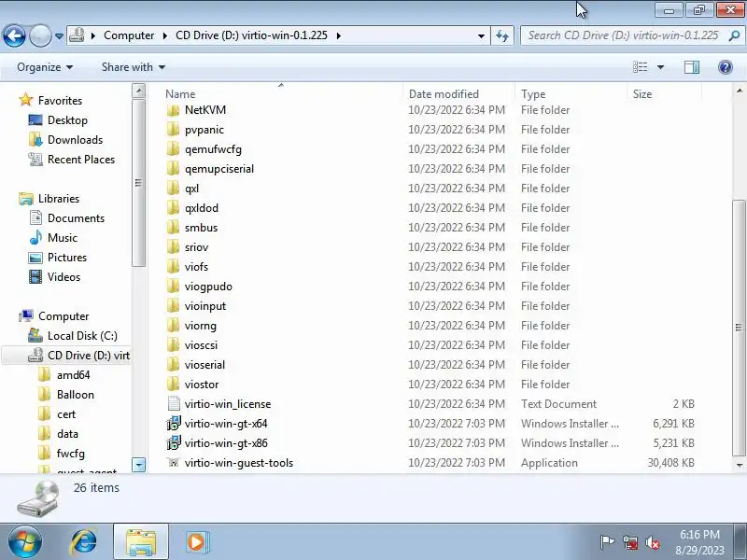Open Downloads in navigation pane
Image resolution: width=747 pixels, height=560 pixels.
pos(75,139)
